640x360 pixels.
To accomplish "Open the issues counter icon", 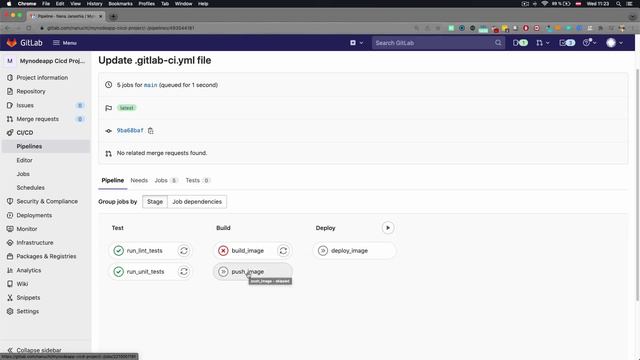I will click(x=520, y=43).
